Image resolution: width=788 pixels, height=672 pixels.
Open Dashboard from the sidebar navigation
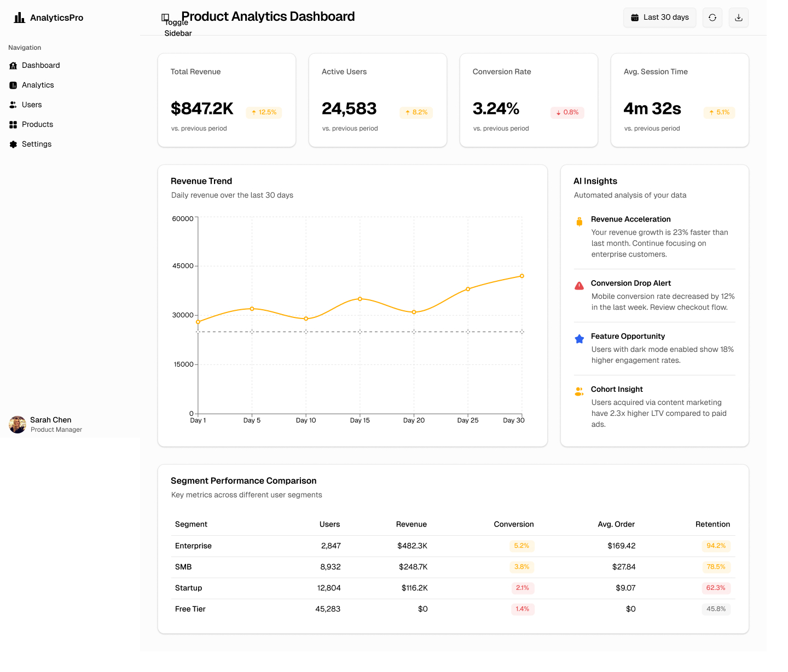(40, 65)
